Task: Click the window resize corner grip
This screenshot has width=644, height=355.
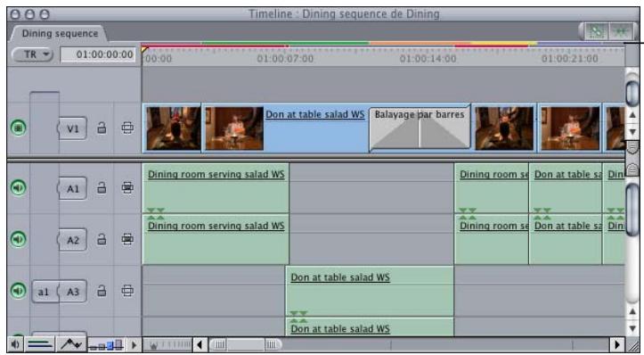Action: point(632,344)
